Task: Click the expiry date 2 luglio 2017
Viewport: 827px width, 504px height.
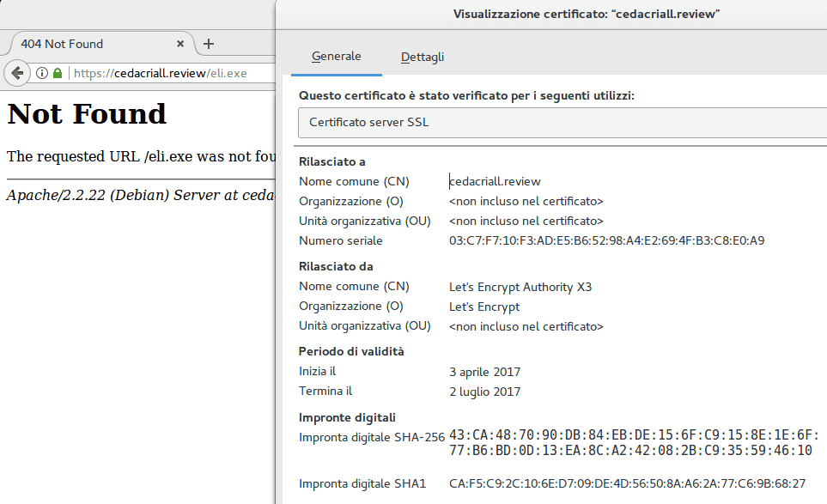Action: (484, 392)
